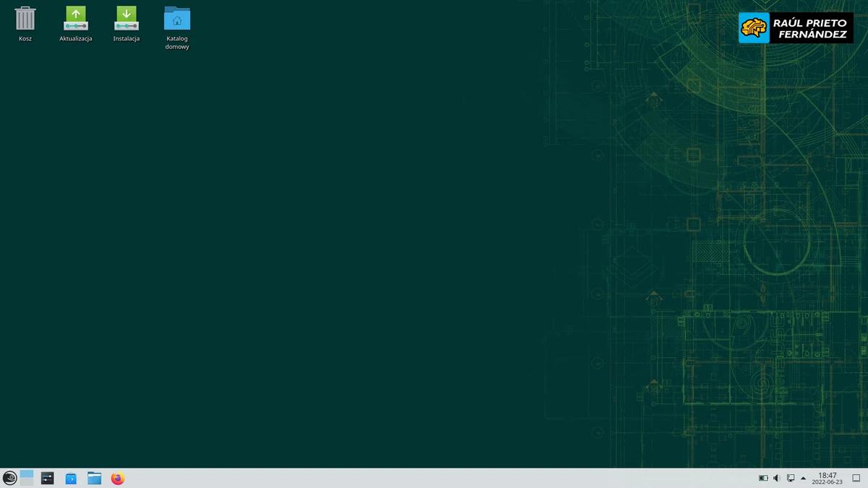Toggle Show Desktop at the panel's right edge
868x488 pixels.
858,478
